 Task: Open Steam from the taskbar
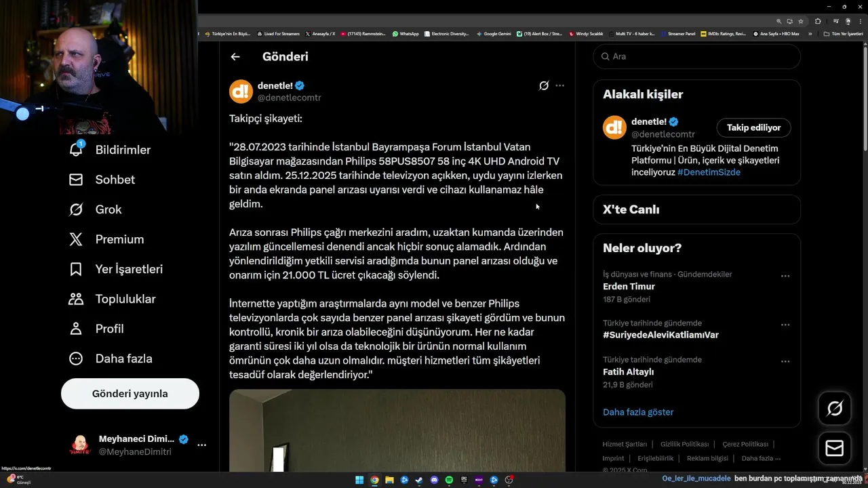click(x=419, y=480)
